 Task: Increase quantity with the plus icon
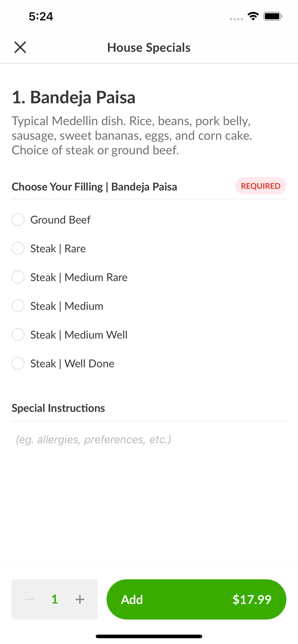80,599
